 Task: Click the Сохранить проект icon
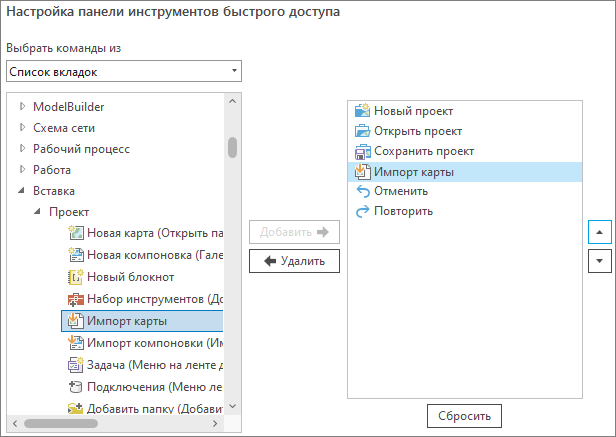[x=362, y=152]
